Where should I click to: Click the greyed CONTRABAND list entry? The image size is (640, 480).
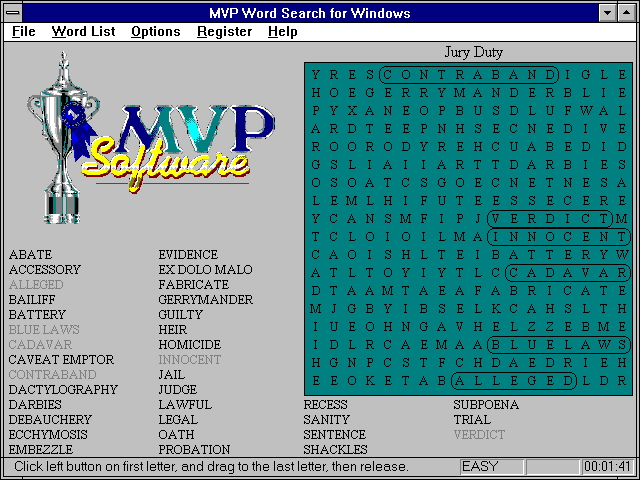click(x=52, y=375)
